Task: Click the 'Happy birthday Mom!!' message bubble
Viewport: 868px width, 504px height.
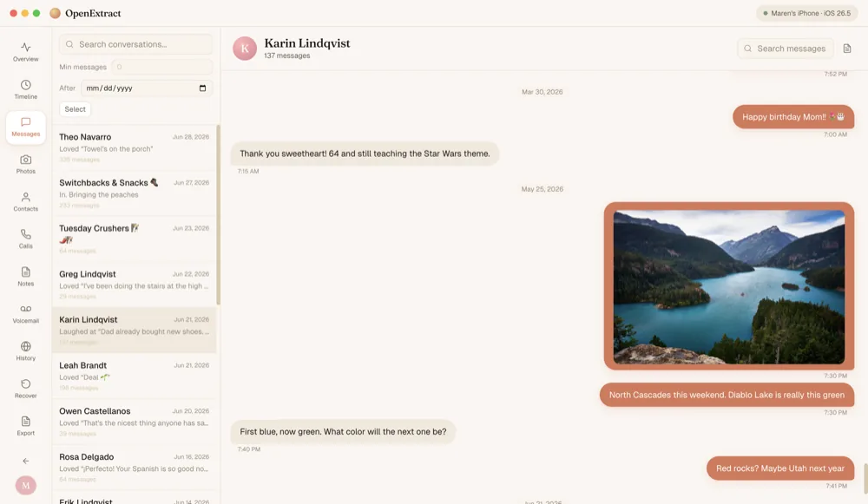Action: coord(793,117)
